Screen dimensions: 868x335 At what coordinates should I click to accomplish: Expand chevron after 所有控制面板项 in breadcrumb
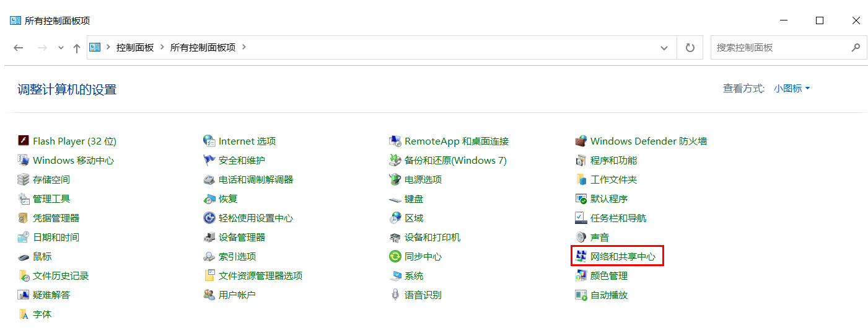244,47
